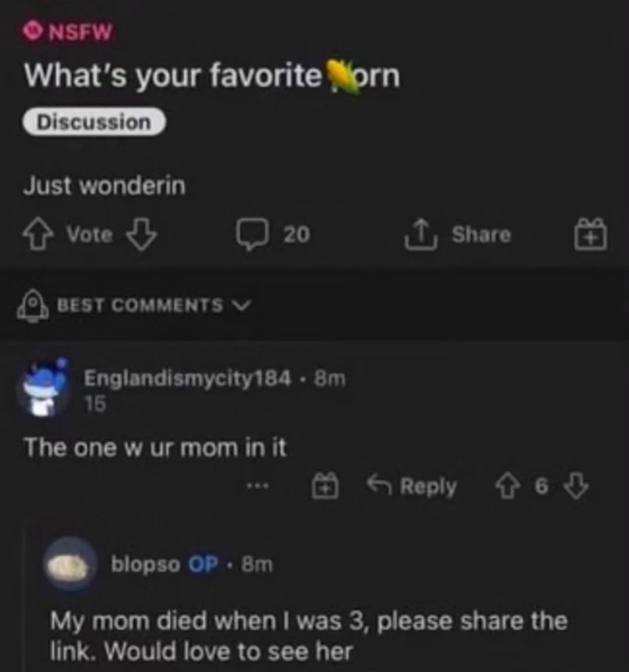
Task: Downvote the post using the down arrow
Action: [x=143, y=235]
